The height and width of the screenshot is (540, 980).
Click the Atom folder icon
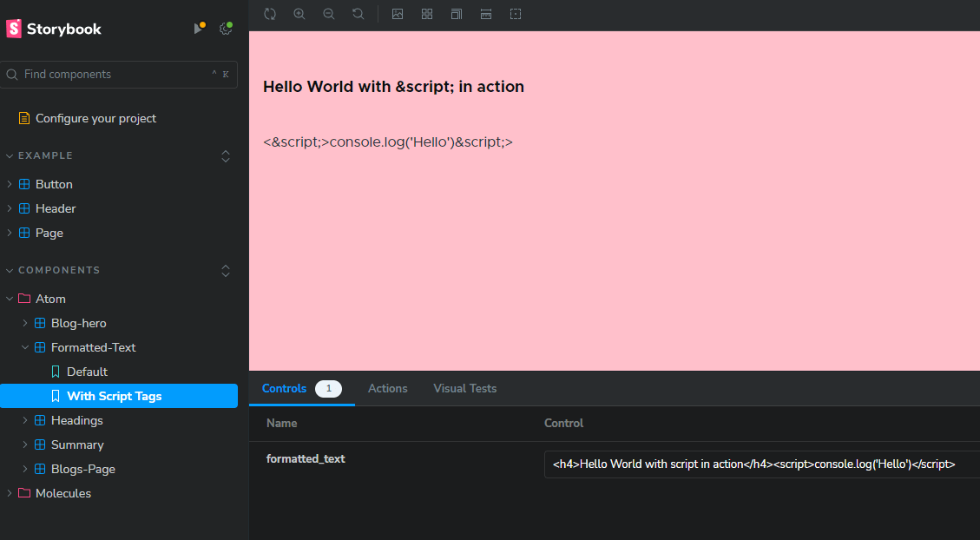(x=24, y=299)
